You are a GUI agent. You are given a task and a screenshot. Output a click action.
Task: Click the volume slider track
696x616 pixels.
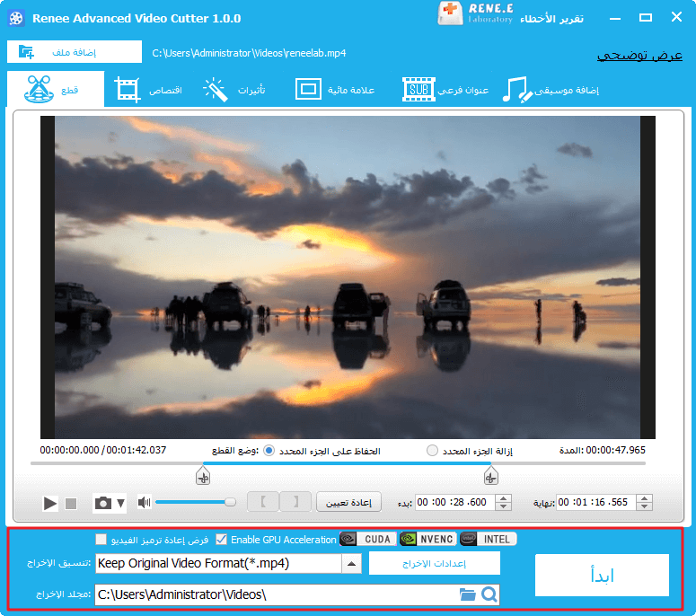(x=193, y=503)
